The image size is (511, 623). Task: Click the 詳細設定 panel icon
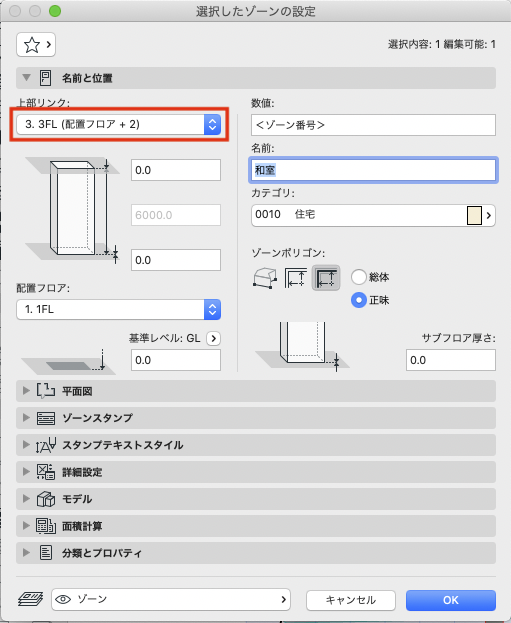(46, 472)
